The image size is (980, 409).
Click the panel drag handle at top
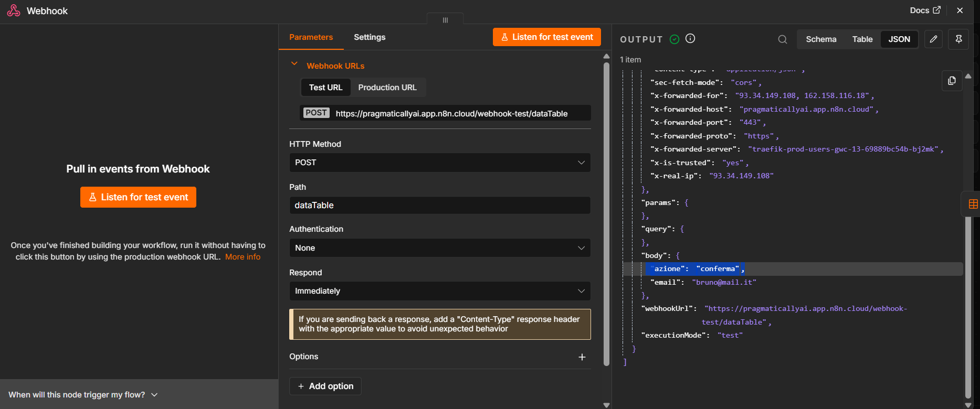pos(445,20)
